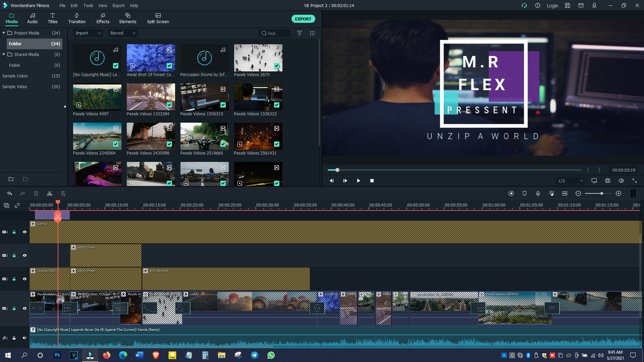Click the EXPORT button
644x362 pixels.
[303, 19]
